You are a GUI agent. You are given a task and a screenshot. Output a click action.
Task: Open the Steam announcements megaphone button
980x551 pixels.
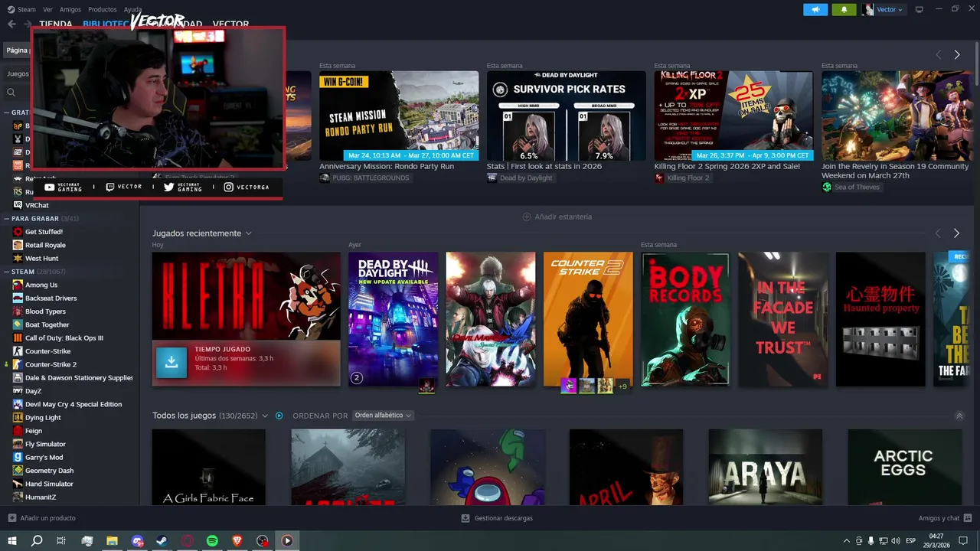click(815, 9)
